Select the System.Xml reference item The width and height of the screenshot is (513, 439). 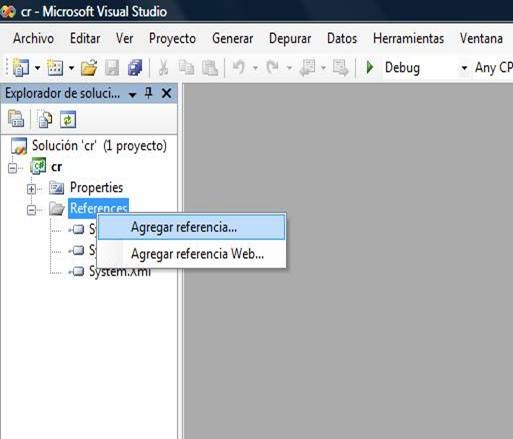pyautogui.click(x=119, y=271)
